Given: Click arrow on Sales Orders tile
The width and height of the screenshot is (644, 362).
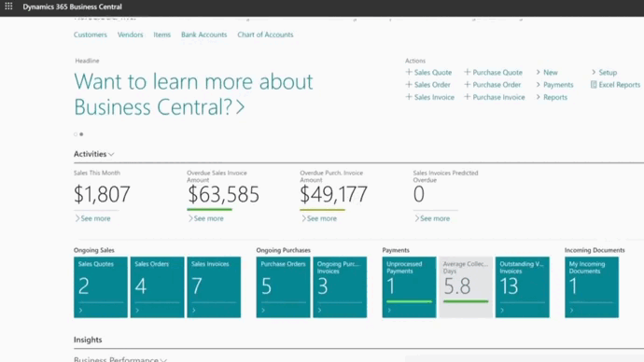Looking at the screenshot, I should (137, 311).
